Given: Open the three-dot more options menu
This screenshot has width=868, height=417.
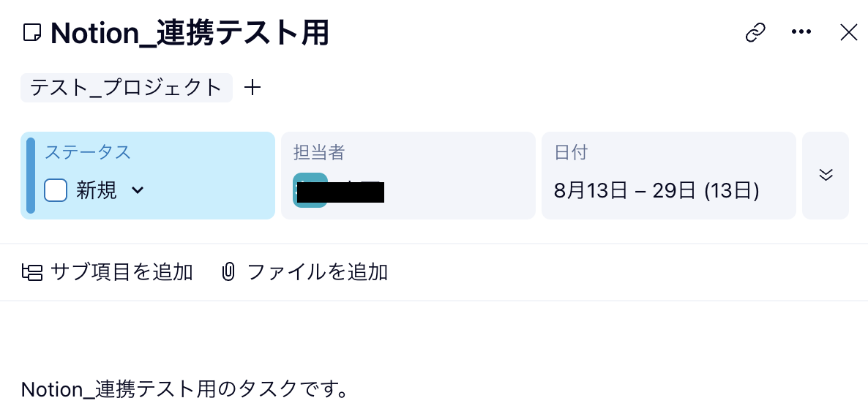Looking at the screenshot, I should click(801, 32).
